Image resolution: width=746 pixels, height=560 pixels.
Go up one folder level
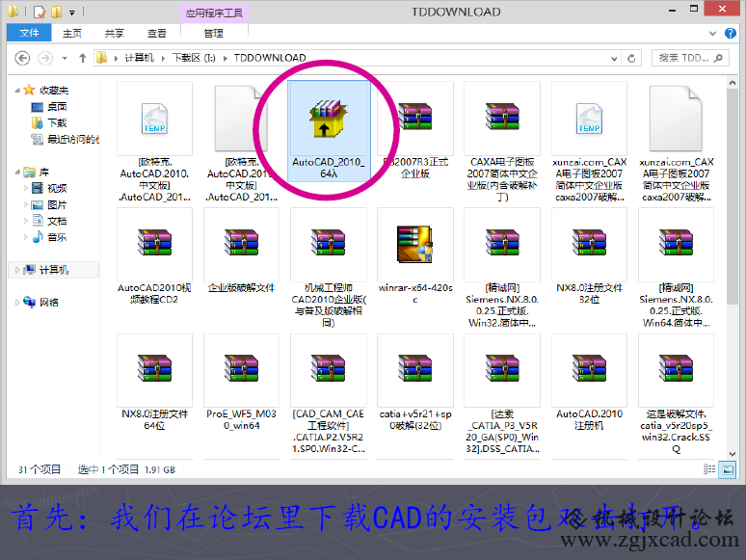point(82,58)
